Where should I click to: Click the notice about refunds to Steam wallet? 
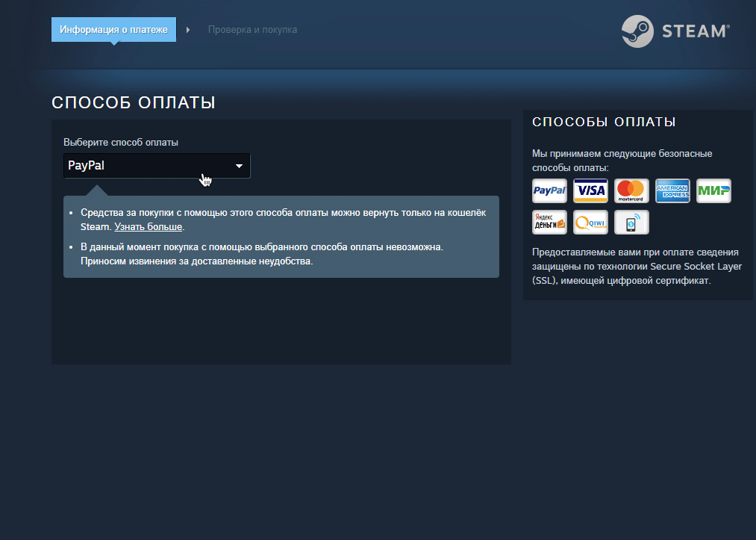tap(283, 220)
